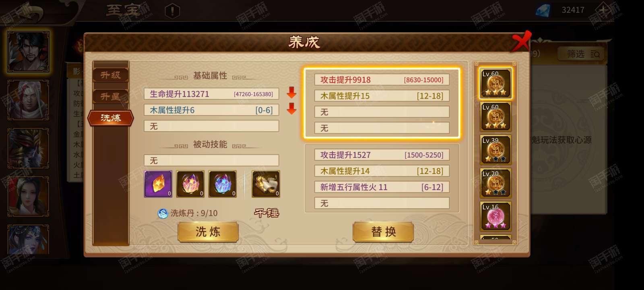Tap the blue diamond currency icon

(x=543, y=10)
